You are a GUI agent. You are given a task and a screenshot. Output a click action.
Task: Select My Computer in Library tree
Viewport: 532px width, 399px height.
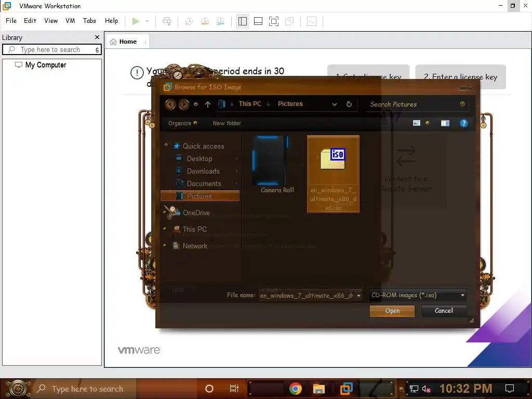46,65
